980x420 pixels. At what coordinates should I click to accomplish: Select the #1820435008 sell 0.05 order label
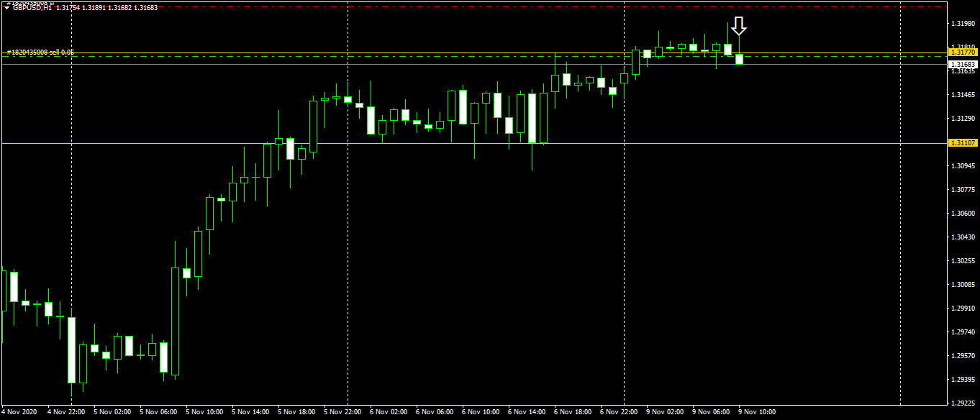pyautogui.click(x=40, y=52)
